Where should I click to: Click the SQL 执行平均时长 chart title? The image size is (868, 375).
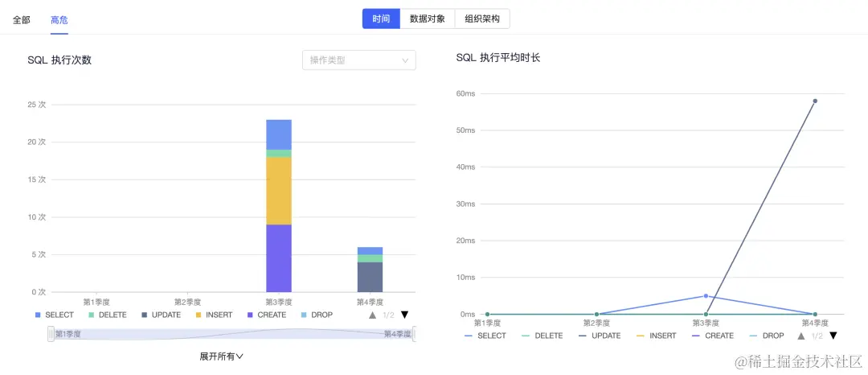(x=498, y=57)
